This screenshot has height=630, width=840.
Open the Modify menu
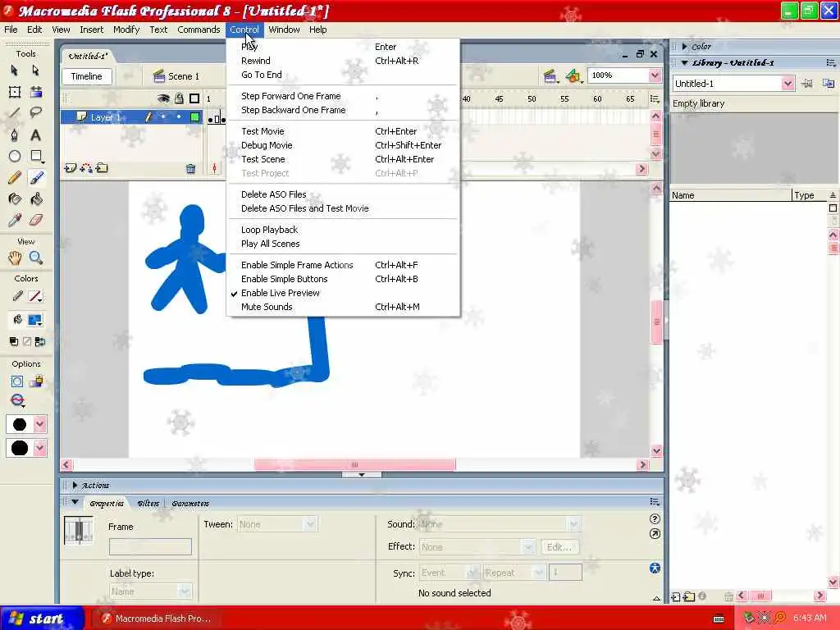coord(126,30)
